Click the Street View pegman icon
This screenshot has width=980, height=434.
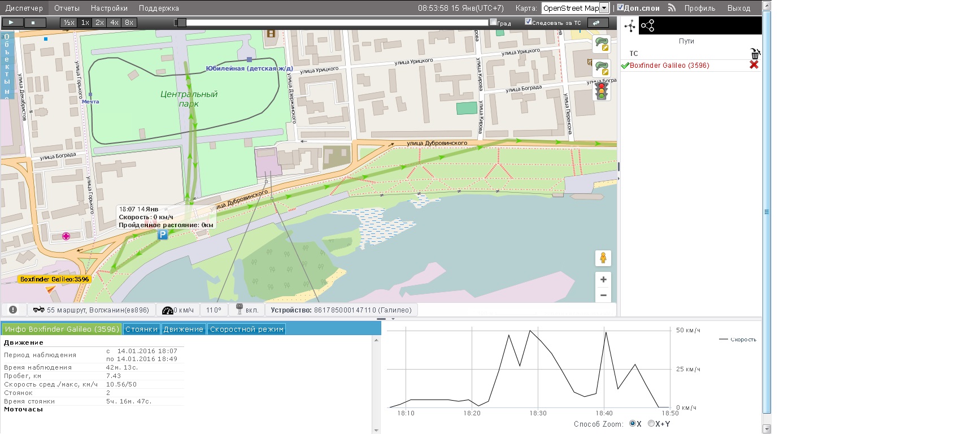[603, 258]
